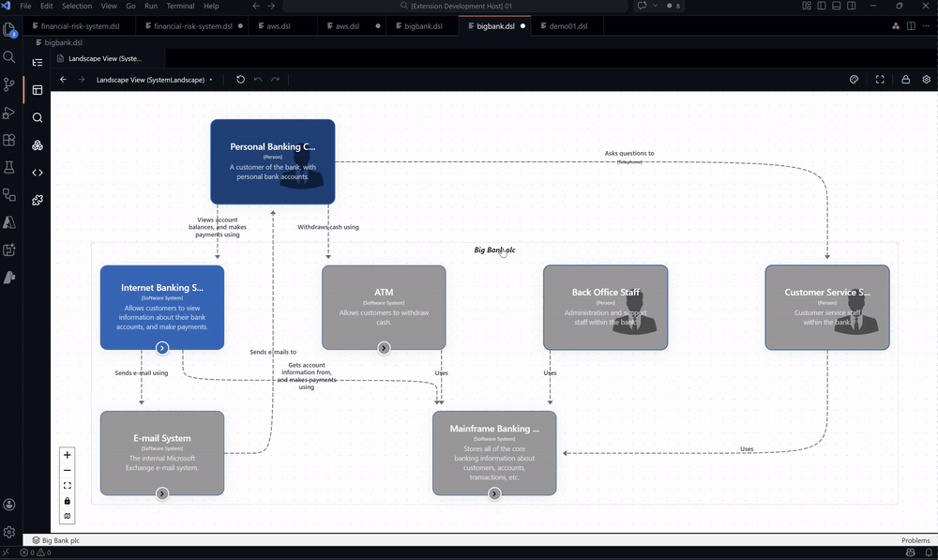Open the File menu

[x=25, y=6]
